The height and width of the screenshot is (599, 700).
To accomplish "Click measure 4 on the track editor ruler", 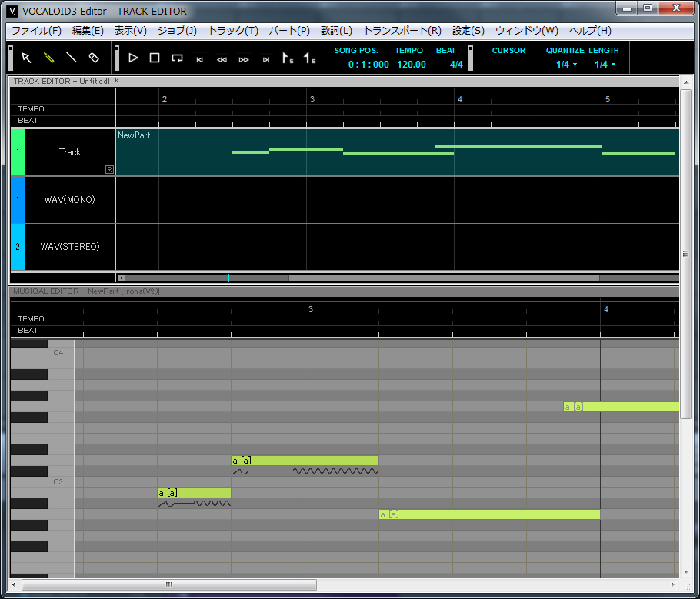I will (x=460, y=99).
